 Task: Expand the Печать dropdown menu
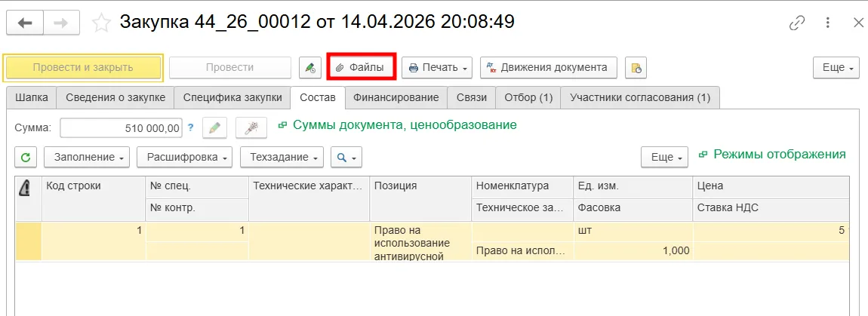point(437,68)
